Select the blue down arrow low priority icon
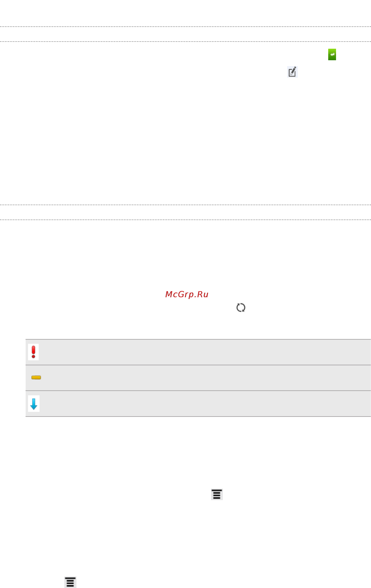371x588 pixels. [x=34, y=404]
